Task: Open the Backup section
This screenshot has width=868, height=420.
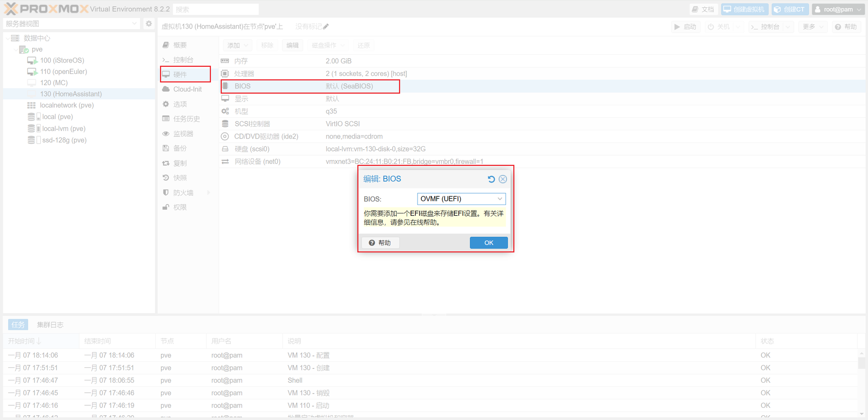Action: click(x=180, y=148)
